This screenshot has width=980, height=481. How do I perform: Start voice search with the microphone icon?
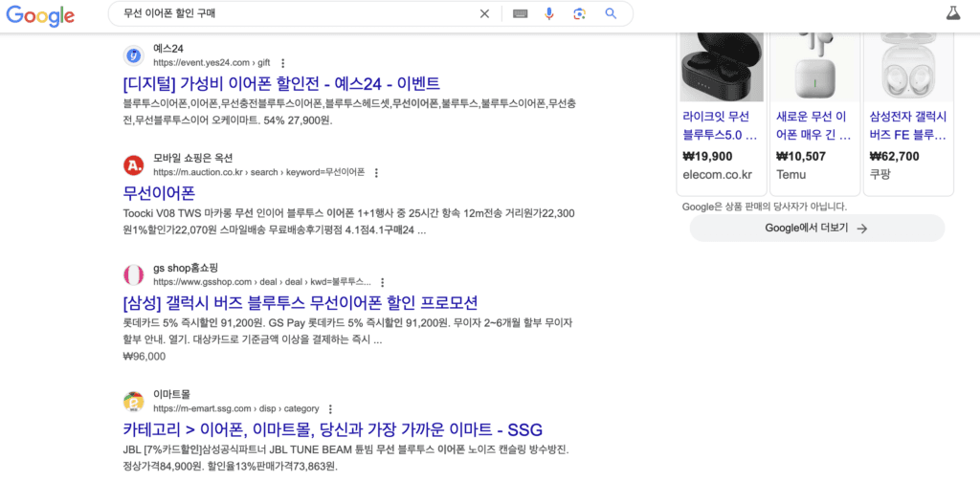click(549, 13)
